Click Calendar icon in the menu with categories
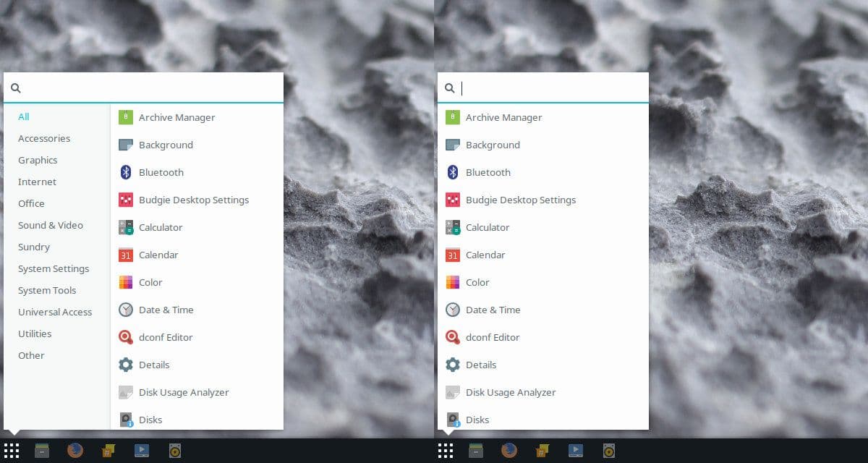The image size is (868, 463). click(126, 255)
